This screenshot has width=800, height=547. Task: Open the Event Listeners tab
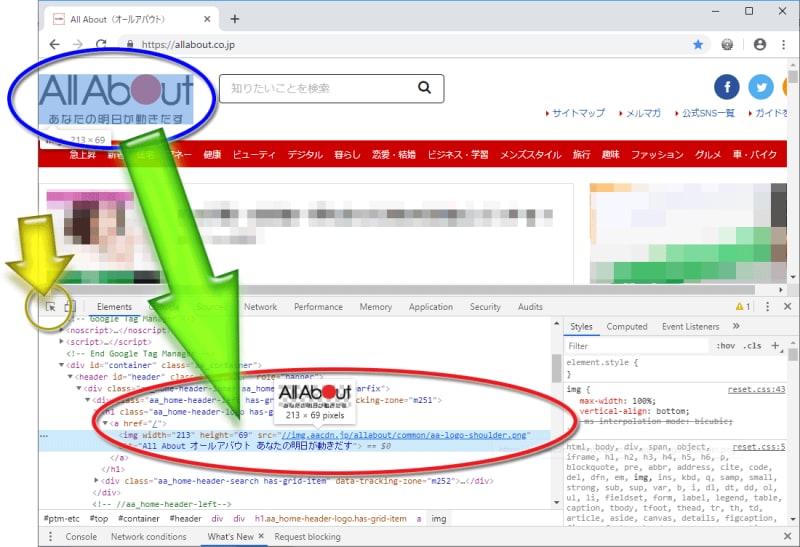690,327
